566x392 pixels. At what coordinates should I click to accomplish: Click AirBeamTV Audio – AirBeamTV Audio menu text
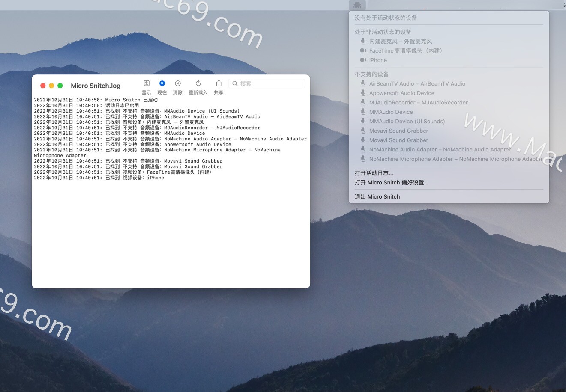point(417,83)
